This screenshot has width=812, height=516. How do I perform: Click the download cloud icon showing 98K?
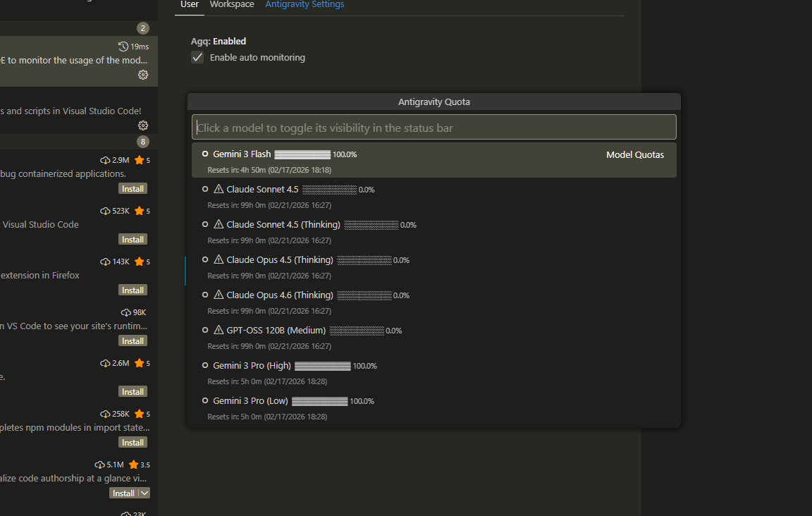pos(126,312)
